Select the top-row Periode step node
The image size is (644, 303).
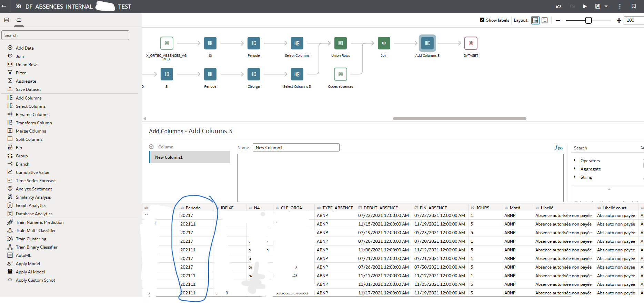(254, 43)
